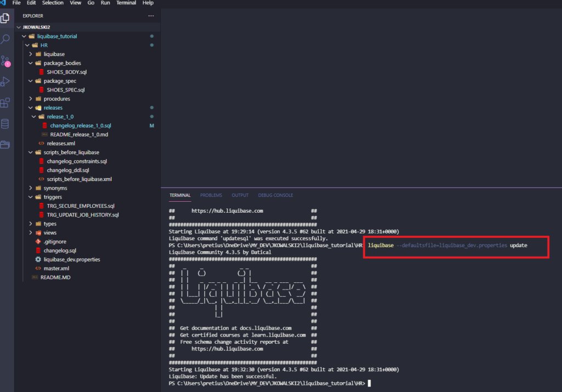Collapse the release_1_0 folder
Image resolution: width=562 pixels, height=392 pixels.
click(x=33, y=117)
